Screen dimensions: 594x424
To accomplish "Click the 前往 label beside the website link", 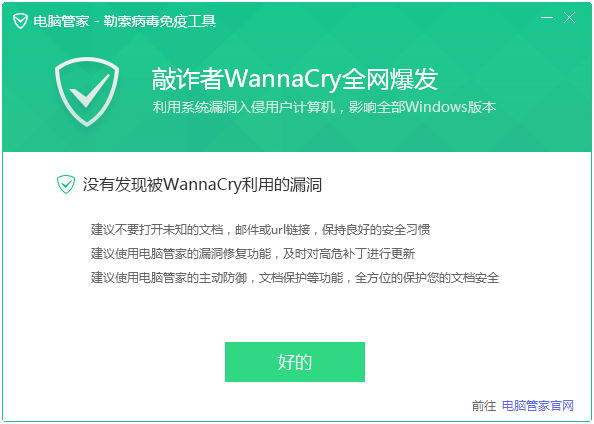I will click(484, 406).
